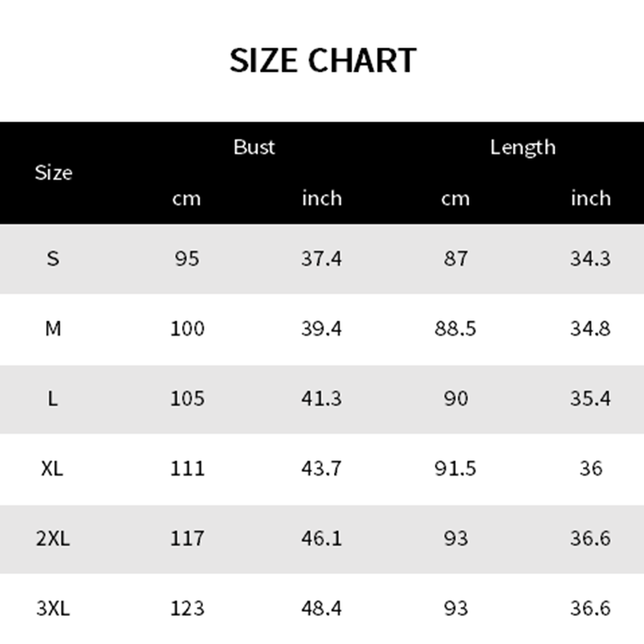Click the 35.4 inch length value
The height and width of the screenshot is (644, 644).
[591, 398]
